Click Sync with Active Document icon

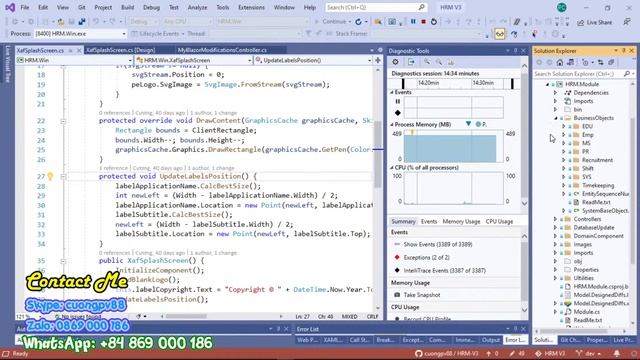point(600,62)
